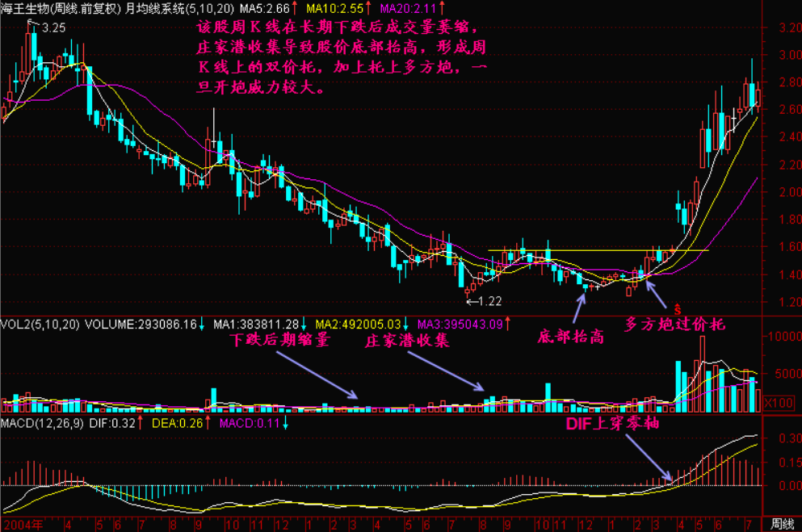This screenshot has height=532, width=802.
Task: Click the yellow horizontal resistance line
Action: tap(598, 250)
